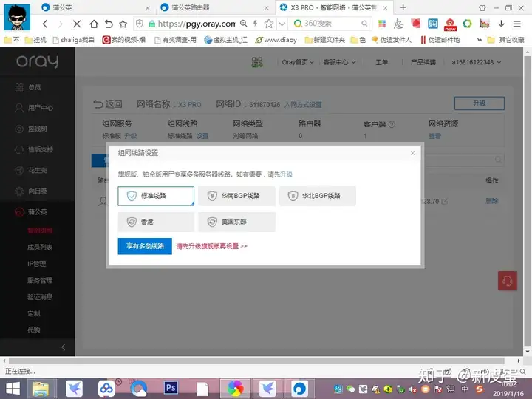Image resolution: width=532 pixels, height=399 pixels.
Task: Select the X3 PRO 智能网络 tab
Action: pyautogui.click(x=334, y=7)
